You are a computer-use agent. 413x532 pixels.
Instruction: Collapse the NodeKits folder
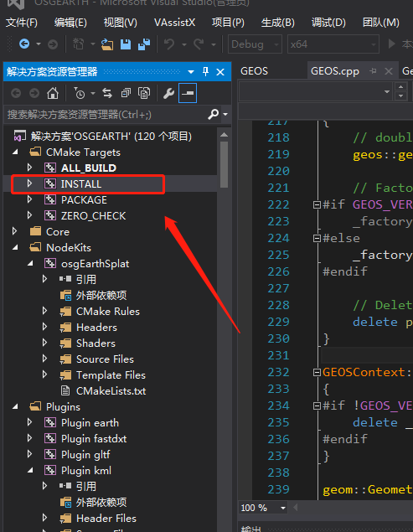pyautogui.click(x=15, y=248)
